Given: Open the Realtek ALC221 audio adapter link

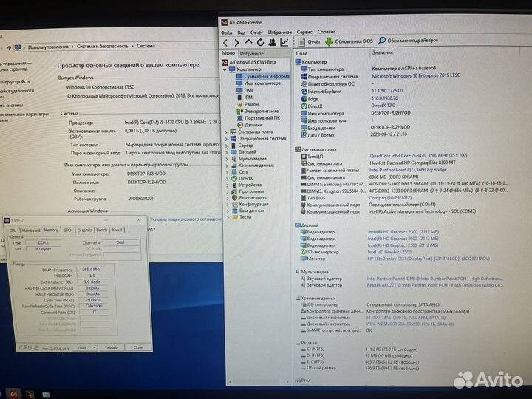Looking at the screenshot, I should 434,285.
